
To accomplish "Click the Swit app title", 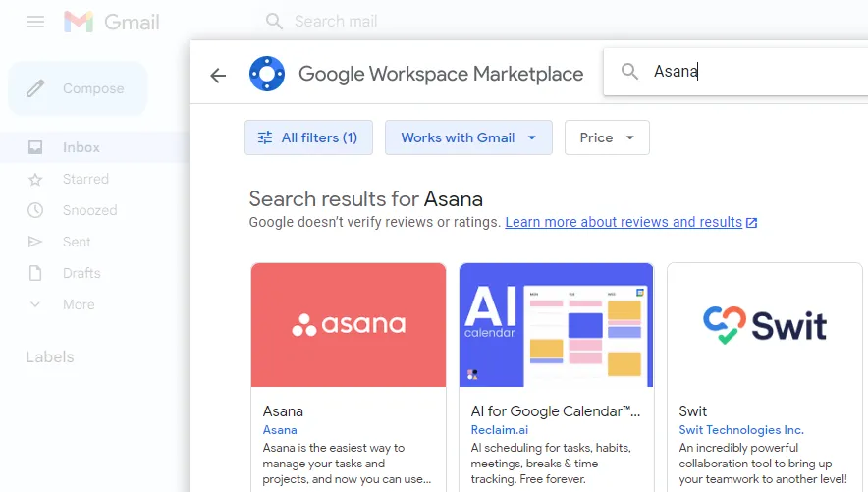I will click(x=693, y=411).
